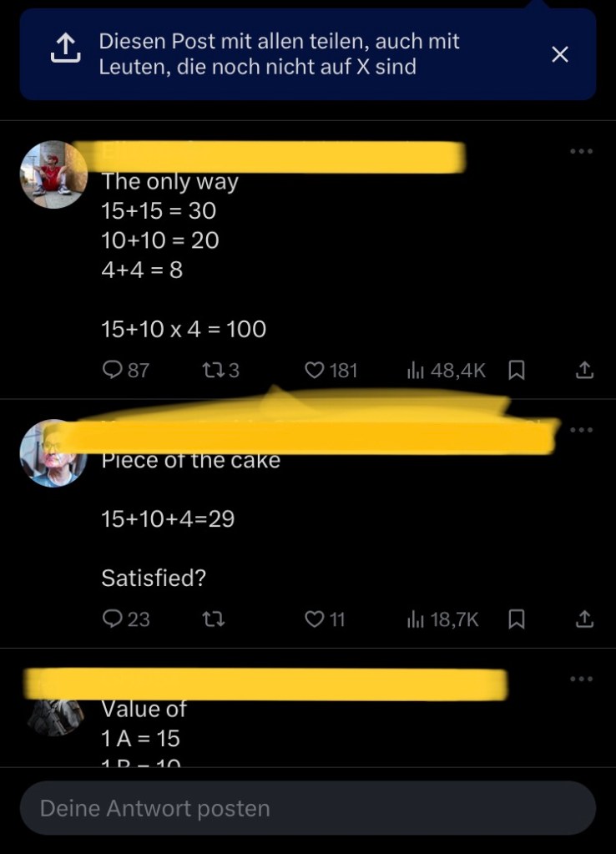
Task: Share the "Satisfied?" reply
Action: point(584,619)
